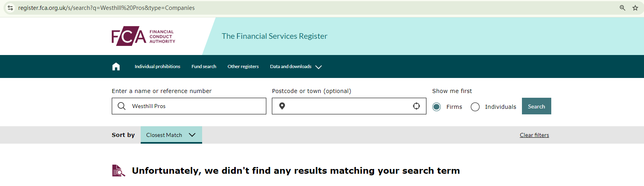Image resolution: width=644 pixels, height=186 pixels.
Task: Go to Fund search
Action: pyautogui.click(x=204, y=66)
